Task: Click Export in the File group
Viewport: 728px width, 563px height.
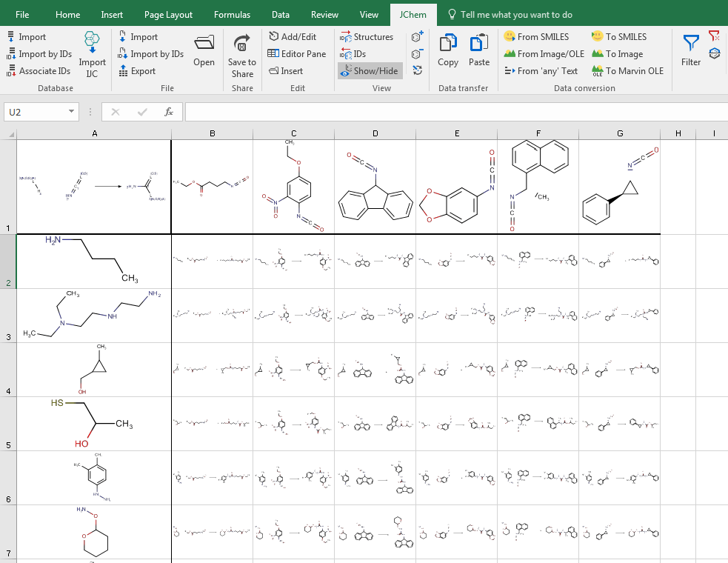Action: [144, 70]
